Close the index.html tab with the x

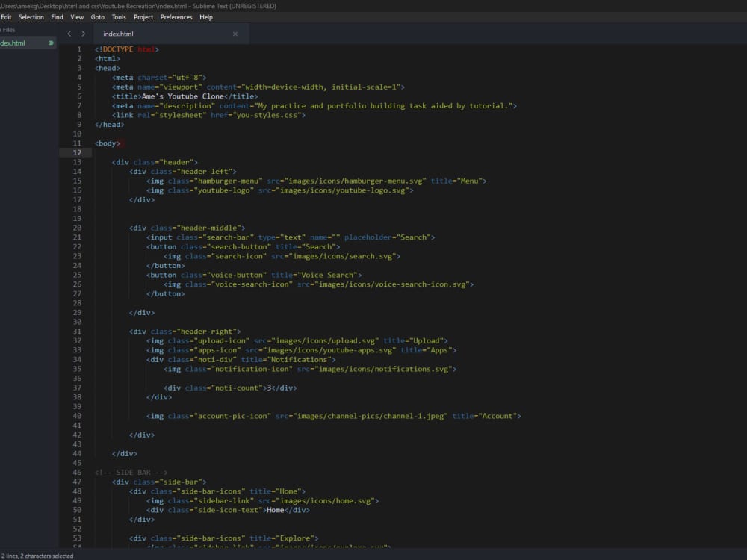[x=235, y=34]
